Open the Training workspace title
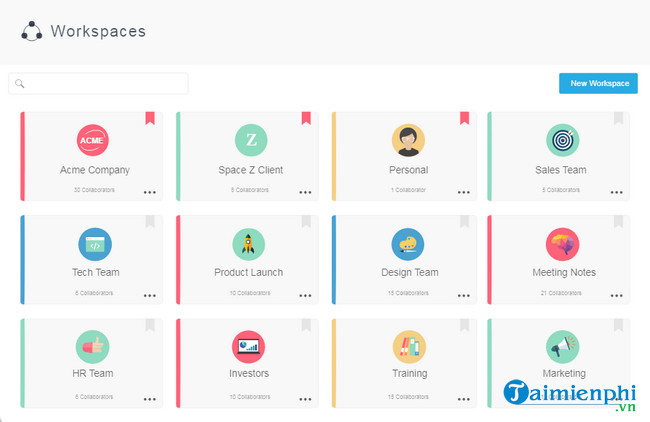650x422 pixels. tap(409, 374)
